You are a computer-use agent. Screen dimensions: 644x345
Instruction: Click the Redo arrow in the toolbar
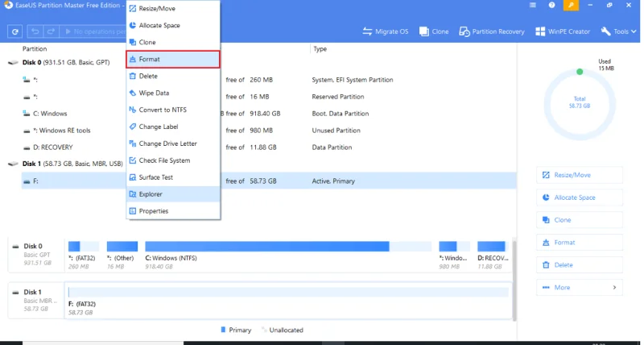click(x=51, y=31)
